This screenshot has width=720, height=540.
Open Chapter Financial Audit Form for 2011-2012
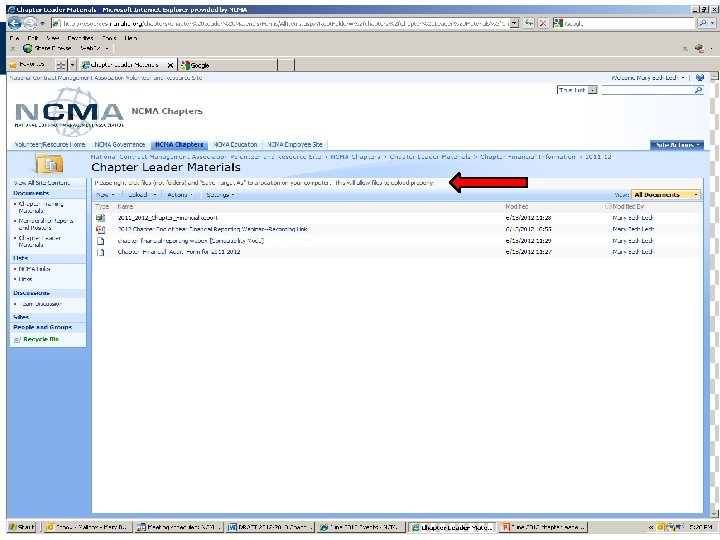click(x=179, y=252)
